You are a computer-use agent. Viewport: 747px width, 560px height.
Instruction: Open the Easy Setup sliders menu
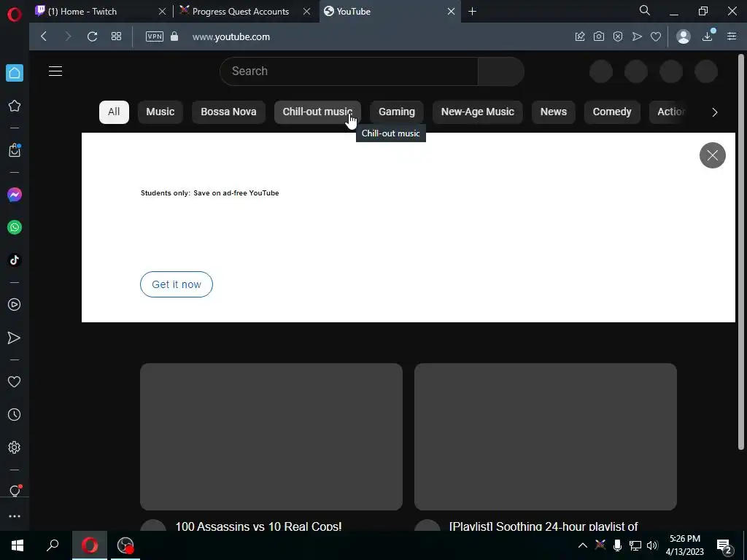[x=732, y=36]
